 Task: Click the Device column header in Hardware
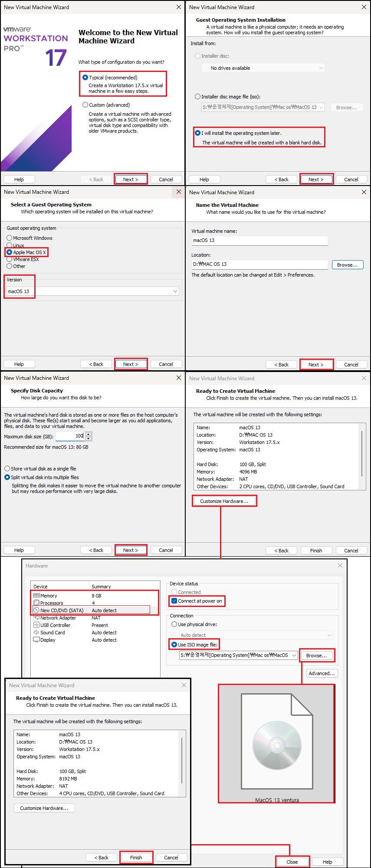(x=60, y=587)
